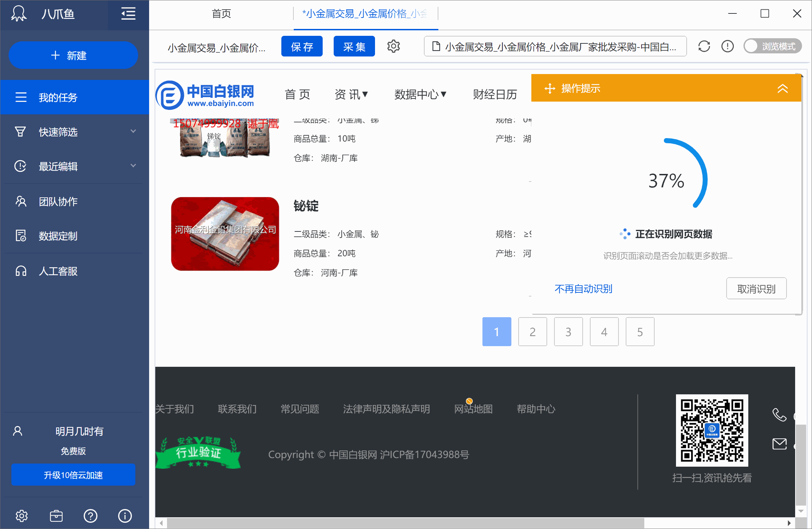Click 小金属交易_小金属价... task name field
Image resolution: width=812 pixels, height=529 pixels.
tap(217, 48)
